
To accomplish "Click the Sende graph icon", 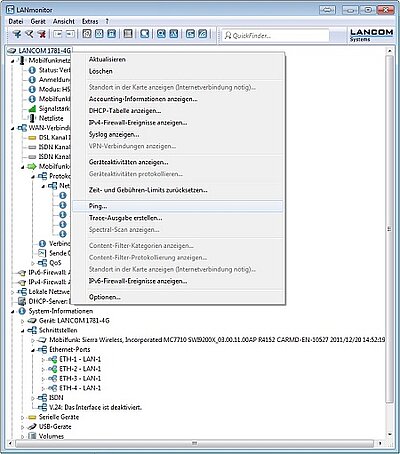I will [x=42, y=253].
